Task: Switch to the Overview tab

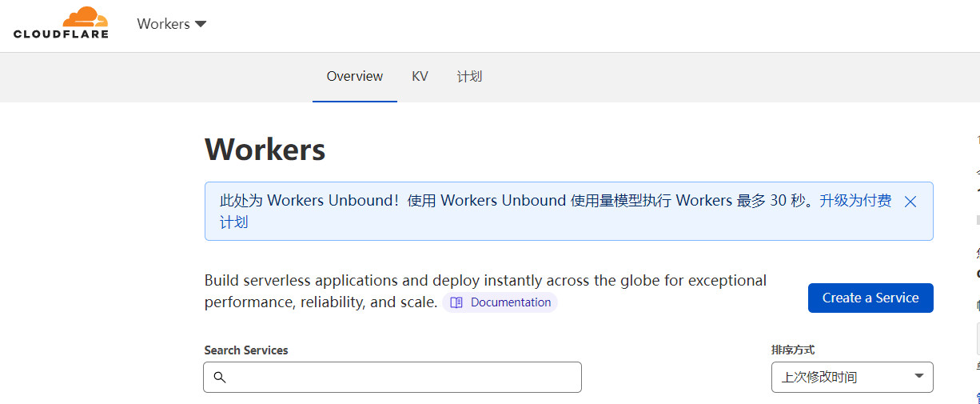Action: pyautogui.click(x=355, y=77)
